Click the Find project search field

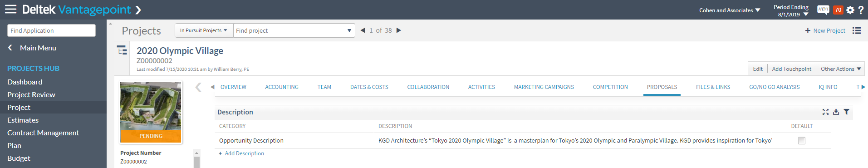click(x=289, y=30)
